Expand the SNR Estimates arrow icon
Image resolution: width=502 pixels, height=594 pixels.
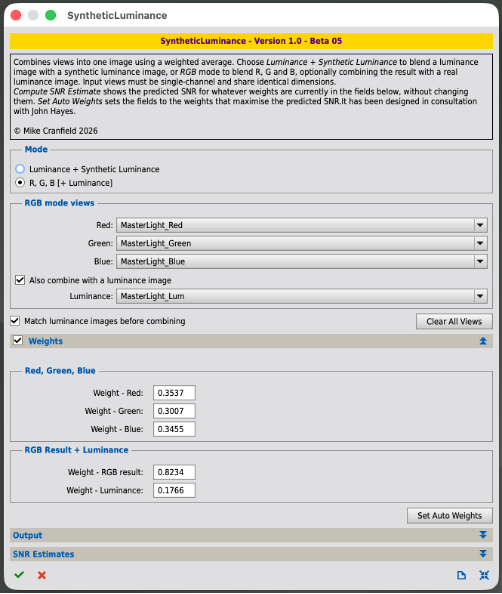click(x=483, y=554)
